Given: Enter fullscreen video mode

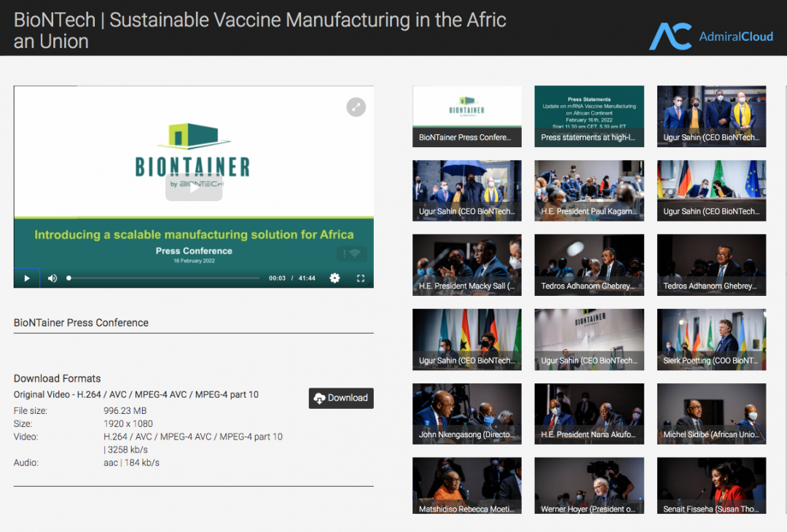Looking at the screenshot, I should [361, 278].
